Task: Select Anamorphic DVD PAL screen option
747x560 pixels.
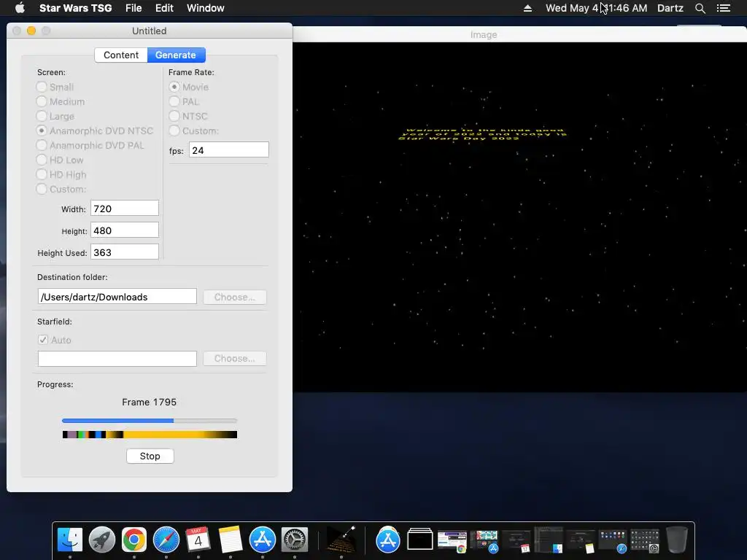Action: pos(42,145)
